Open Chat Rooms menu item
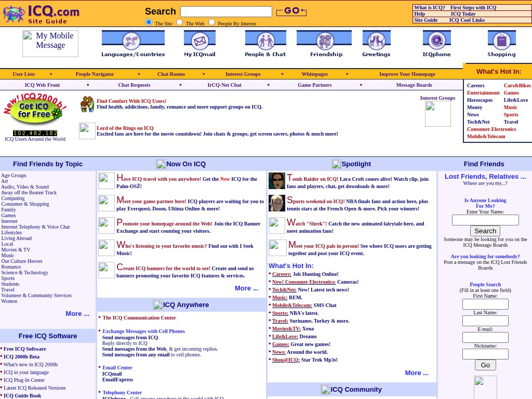Screen dimensions: 532x399 coord(171,74)
